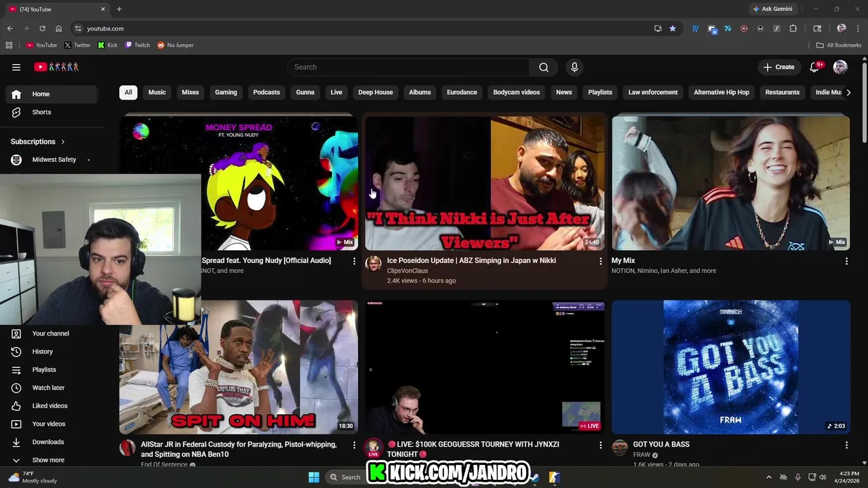Select the Alternative Hip Hop filter chip
Viewport: 868px width, 488px height.
[722, 92]
